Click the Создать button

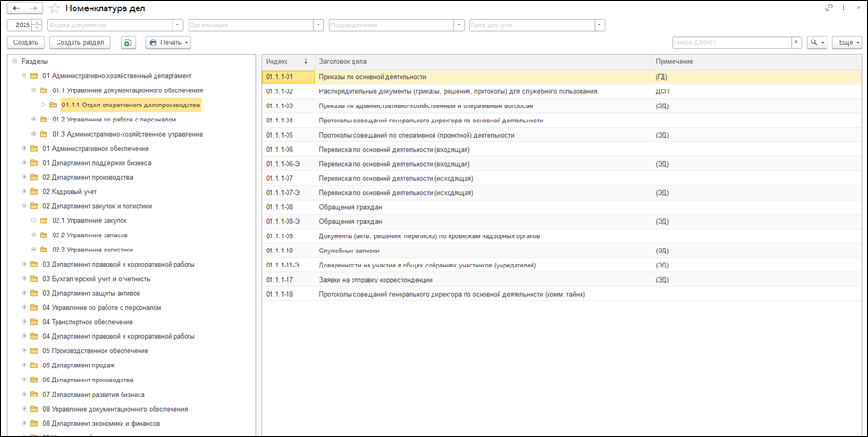click(25, 42)
